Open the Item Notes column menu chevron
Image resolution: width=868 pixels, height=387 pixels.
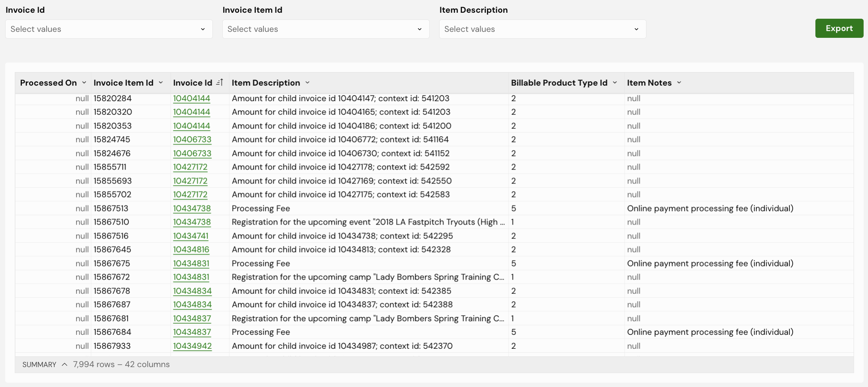[x=679, y=82]
